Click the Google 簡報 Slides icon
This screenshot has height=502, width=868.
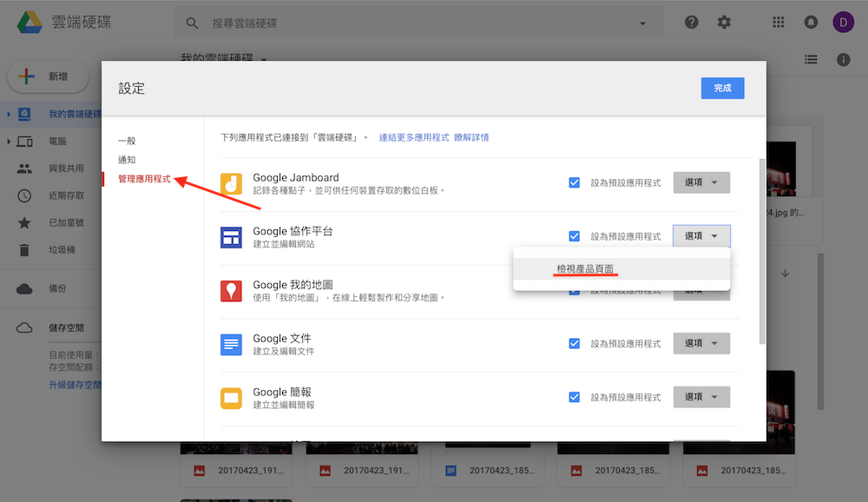pyautogui.click(x=230, y=399)
